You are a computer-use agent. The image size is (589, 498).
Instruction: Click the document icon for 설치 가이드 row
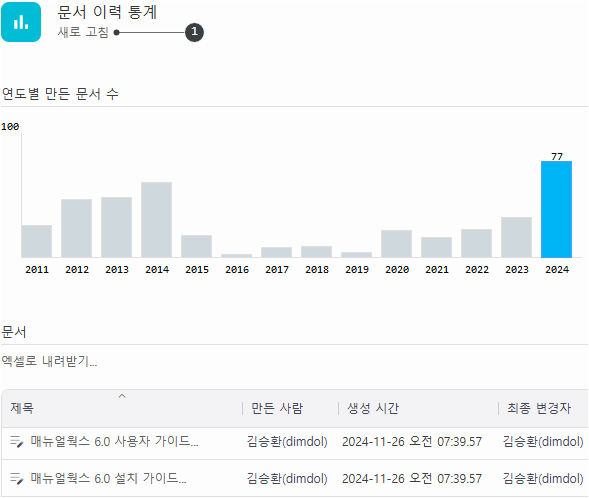click(x=17, y=478)
